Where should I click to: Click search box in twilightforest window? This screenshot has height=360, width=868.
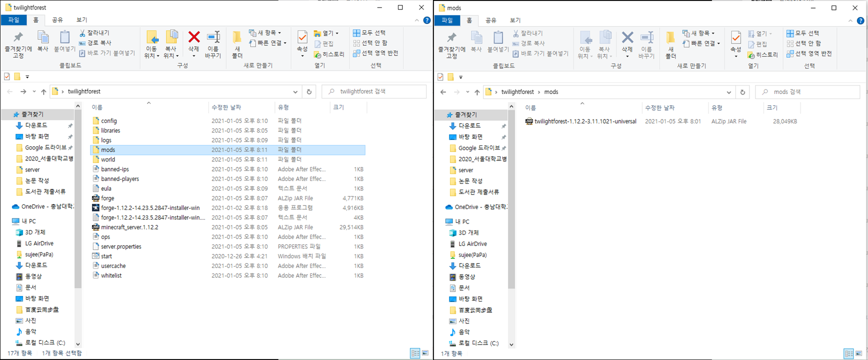374,91
